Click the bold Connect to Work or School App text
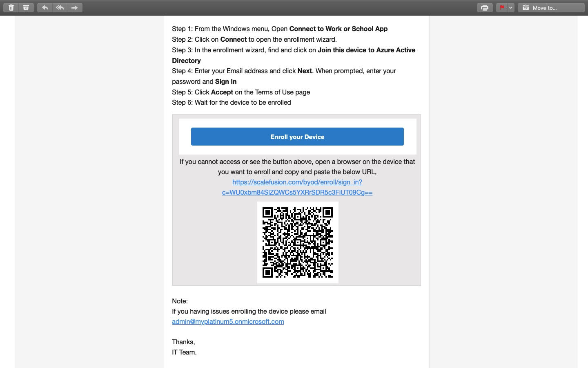This screenshot has height=368, width=588. click(339, 29)
